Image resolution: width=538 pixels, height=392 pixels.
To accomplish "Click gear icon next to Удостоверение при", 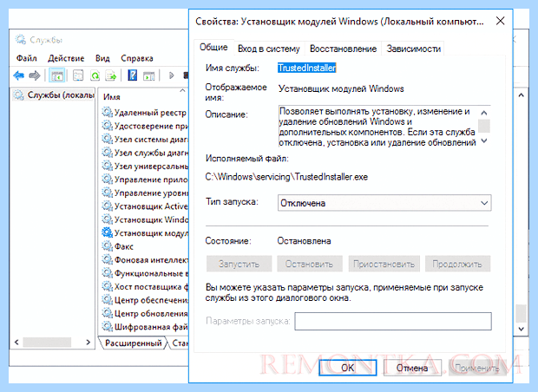I will point(107,126).
